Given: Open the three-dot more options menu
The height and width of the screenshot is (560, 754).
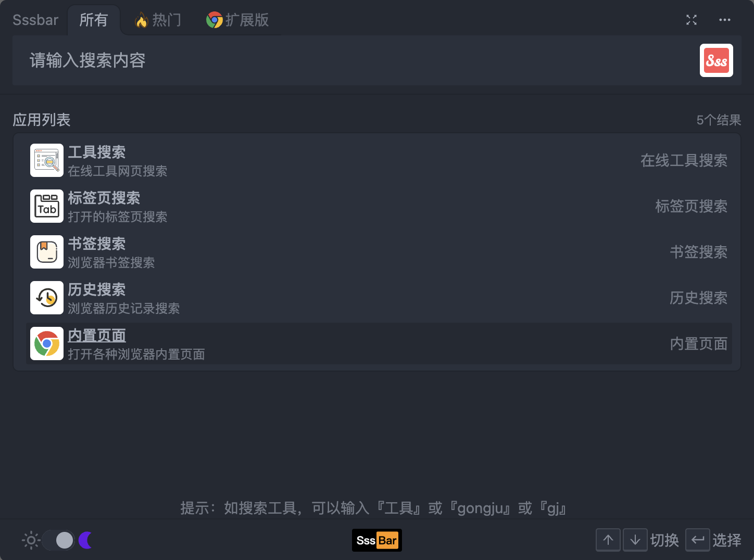Looking at the screenshot, I should [725, 20].
